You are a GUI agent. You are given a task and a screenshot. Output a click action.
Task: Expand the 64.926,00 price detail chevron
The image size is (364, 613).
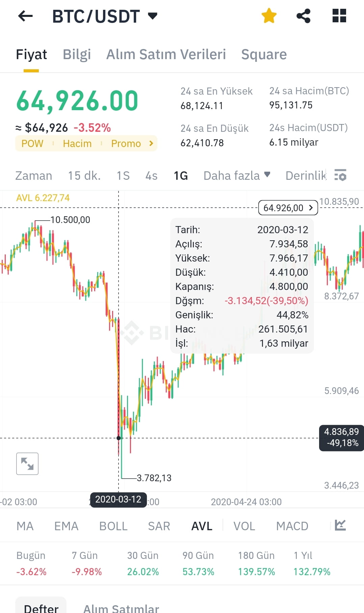click(x=310, y=208)
